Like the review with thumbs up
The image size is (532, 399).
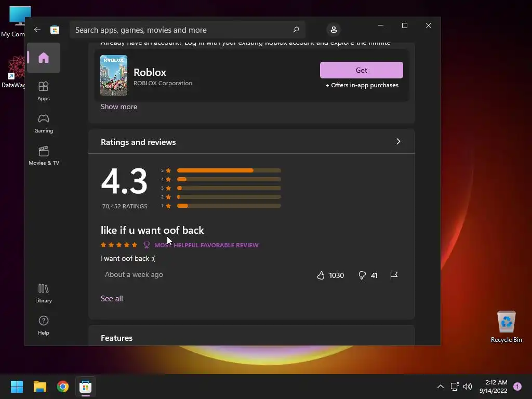coord(321,275)
